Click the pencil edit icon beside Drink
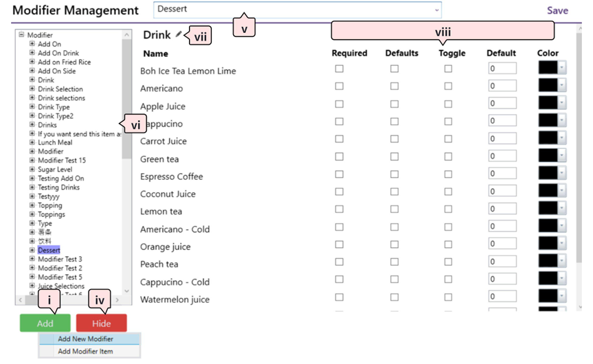This screenshot has width=593, height=364. [179, 34]
